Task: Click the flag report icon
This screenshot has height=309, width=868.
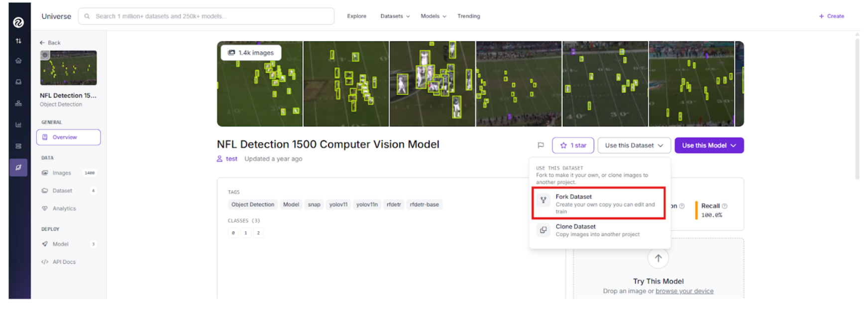Action: 541,146
